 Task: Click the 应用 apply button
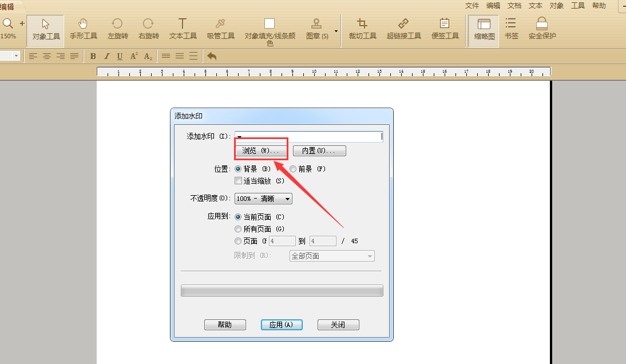tap(282, 325)
